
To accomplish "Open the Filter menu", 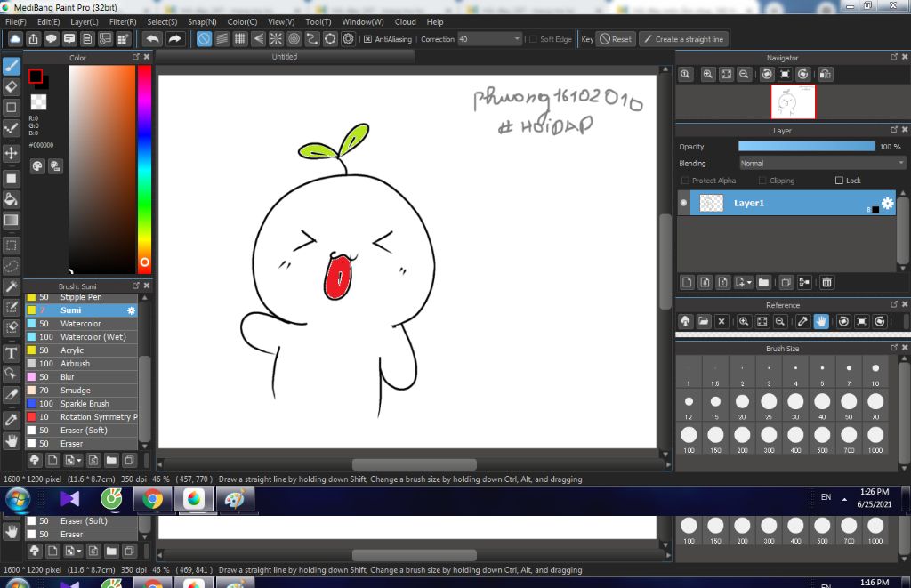I will click(123, 21).
